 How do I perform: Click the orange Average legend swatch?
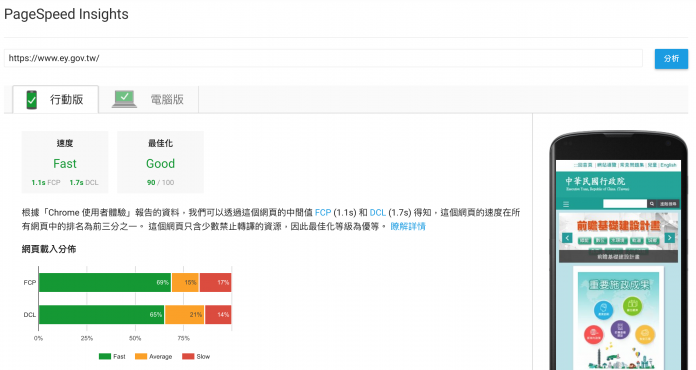point(141,356)
